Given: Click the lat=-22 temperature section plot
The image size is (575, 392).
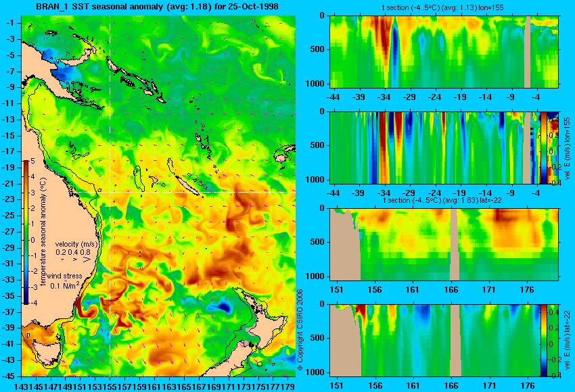Looking at the screenshot, I should 444,245.
